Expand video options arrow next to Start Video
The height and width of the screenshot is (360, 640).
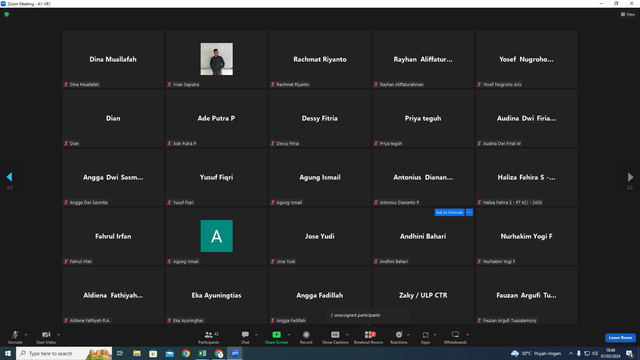[x=58, y=335]
